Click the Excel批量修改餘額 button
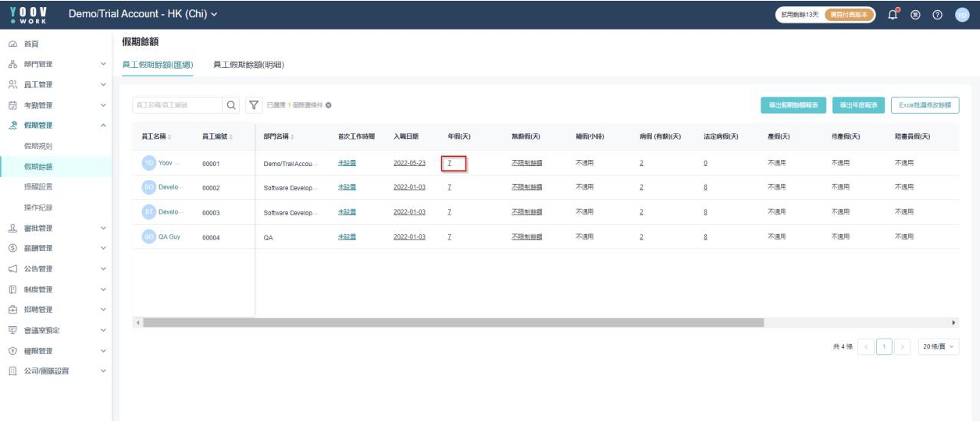Viewport: 980px width, 429px height. pos(925,105)
